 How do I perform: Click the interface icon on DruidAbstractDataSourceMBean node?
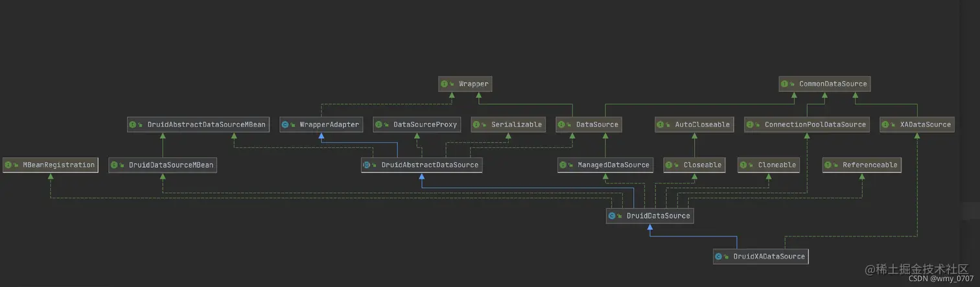tap(132, 124)
